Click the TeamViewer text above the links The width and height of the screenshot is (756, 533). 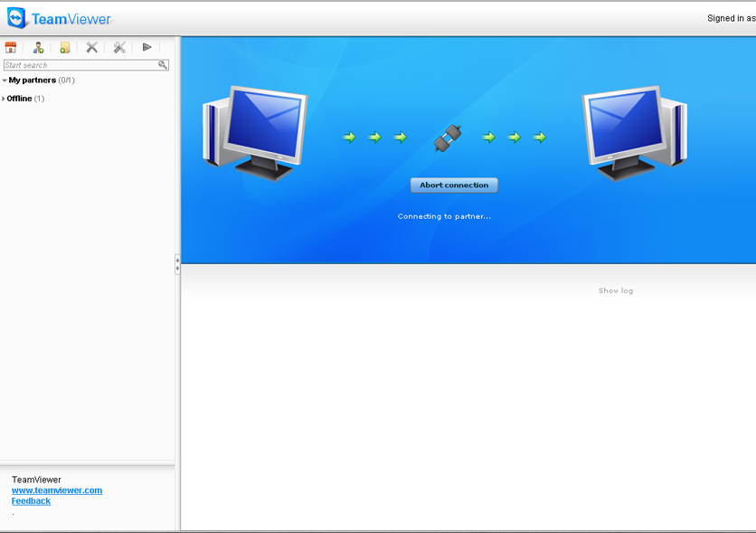36,480
